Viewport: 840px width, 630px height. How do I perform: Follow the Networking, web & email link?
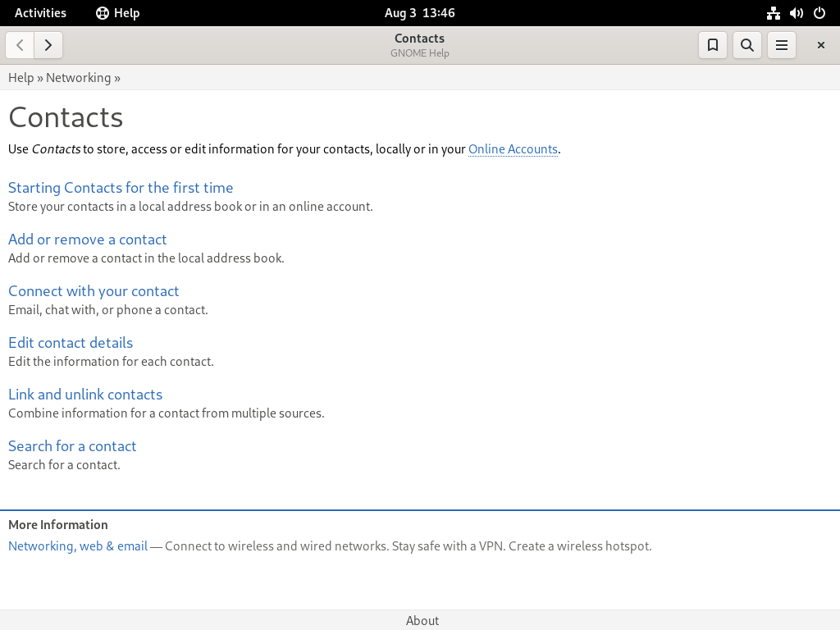click(78, 546)
